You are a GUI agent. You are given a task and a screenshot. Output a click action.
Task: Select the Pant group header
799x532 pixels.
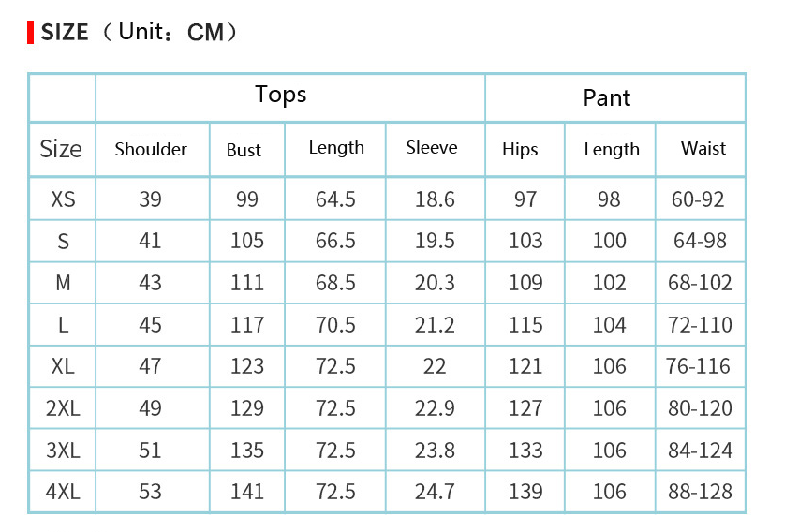click(x=607, y=98)
